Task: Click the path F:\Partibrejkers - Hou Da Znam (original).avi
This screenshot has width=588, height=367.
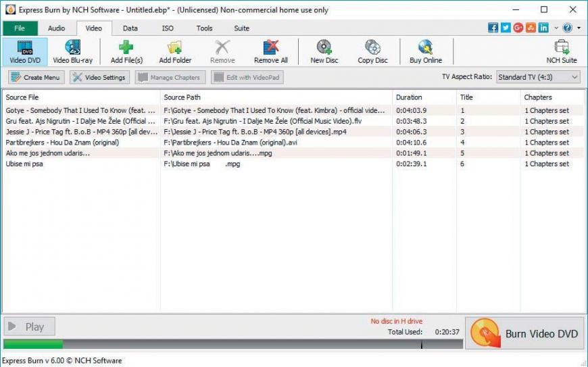Action: click(230, 143)
